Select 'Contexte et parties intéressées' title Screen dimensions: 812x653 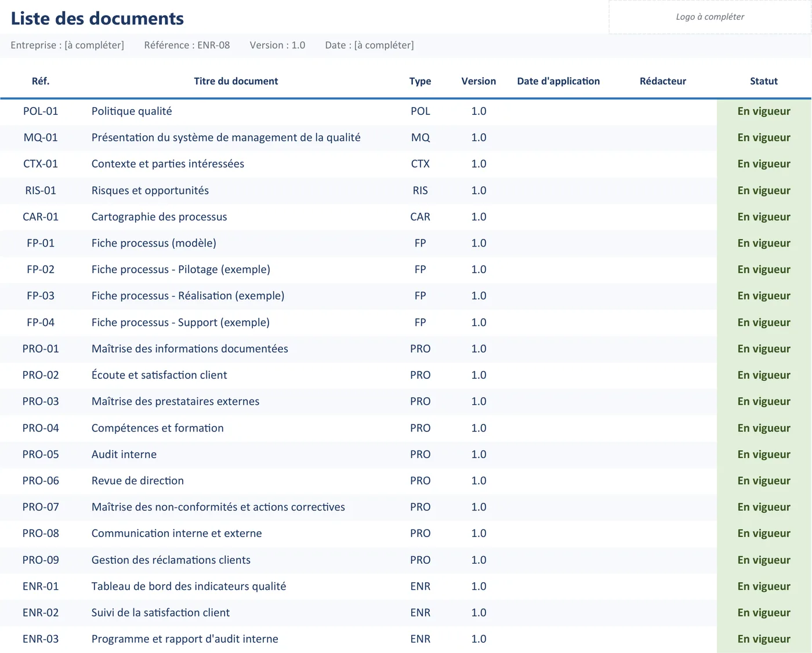click(x=168, y=164)
